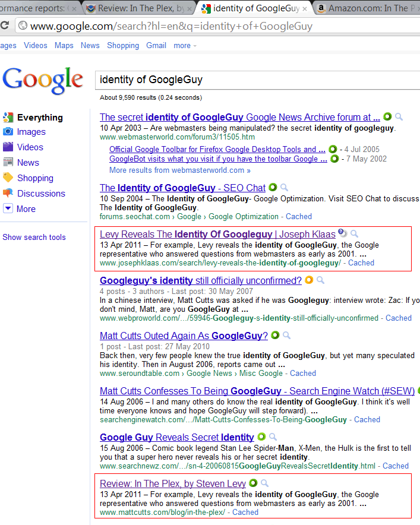This screenshot has height=525, width=420.
Task: Click 'About 9,590 results (0.24 seconds)' text
Action: pyautogui.click(x=151, y=97)
